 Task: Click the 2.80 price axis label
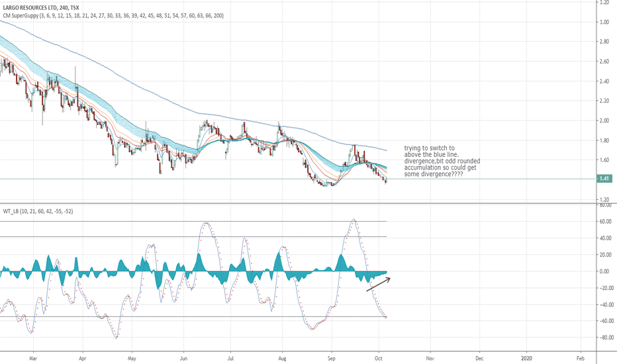[604, 42]
